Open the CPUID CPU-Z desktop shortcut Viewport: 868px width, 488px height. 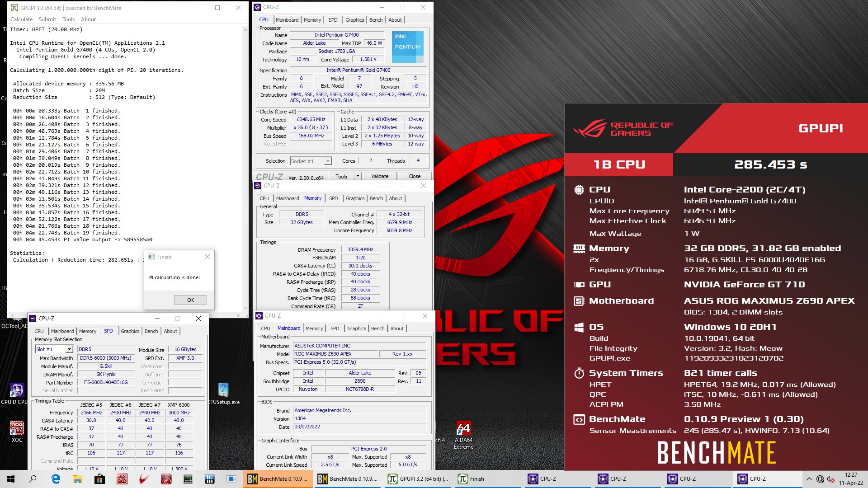(17, 393)
